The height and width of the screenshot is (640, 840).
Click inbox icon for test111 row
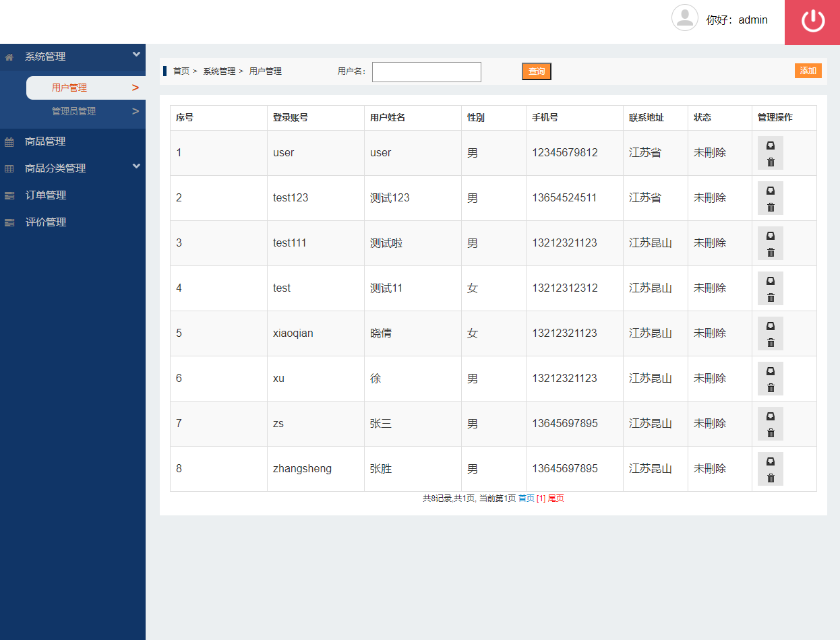click(x=771, y=236)
